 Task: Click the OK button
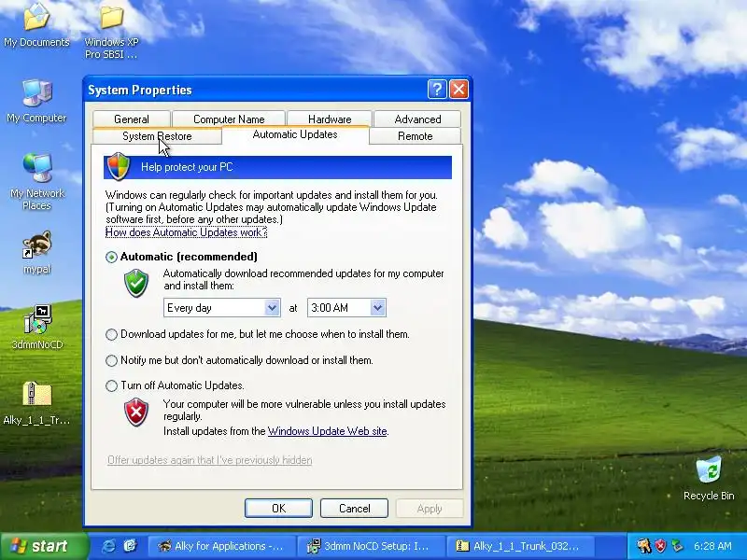tap(278, 508)
